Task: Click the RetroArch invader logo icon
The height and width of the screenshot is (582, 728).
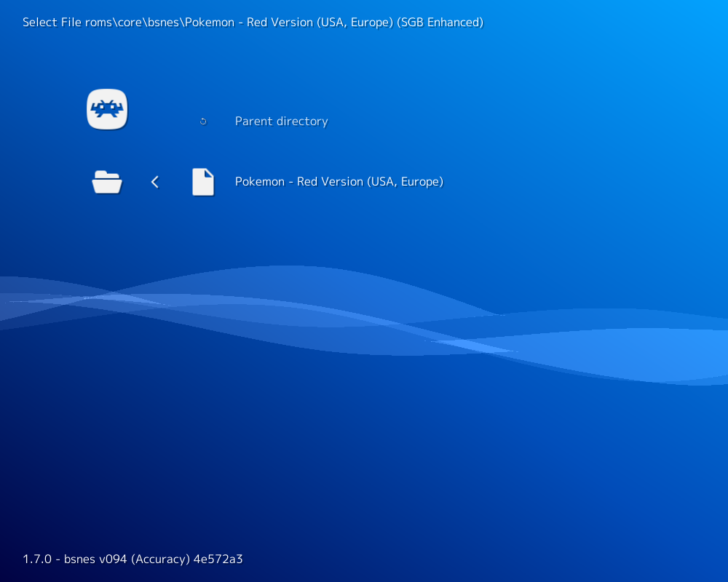Action: 107,109
